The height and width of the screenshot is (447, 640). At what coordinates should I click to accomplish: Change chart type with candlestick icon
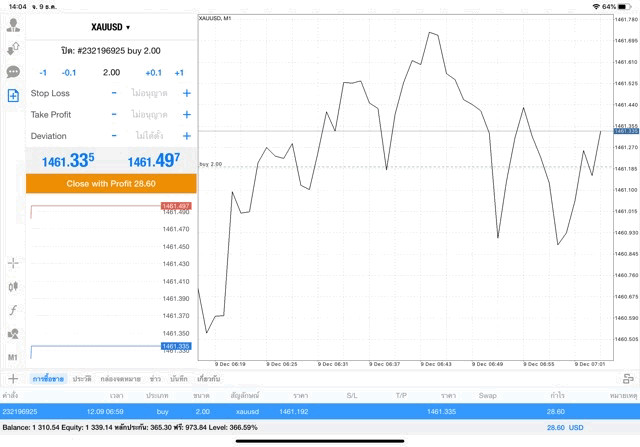pos(13,287)
